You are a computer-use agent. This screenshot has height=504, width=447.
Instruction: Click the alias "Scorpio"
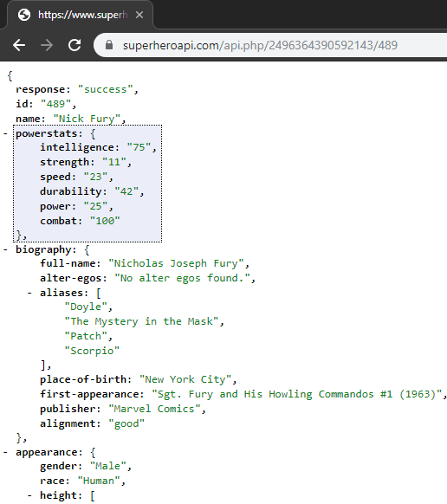[x=92, y=351]
